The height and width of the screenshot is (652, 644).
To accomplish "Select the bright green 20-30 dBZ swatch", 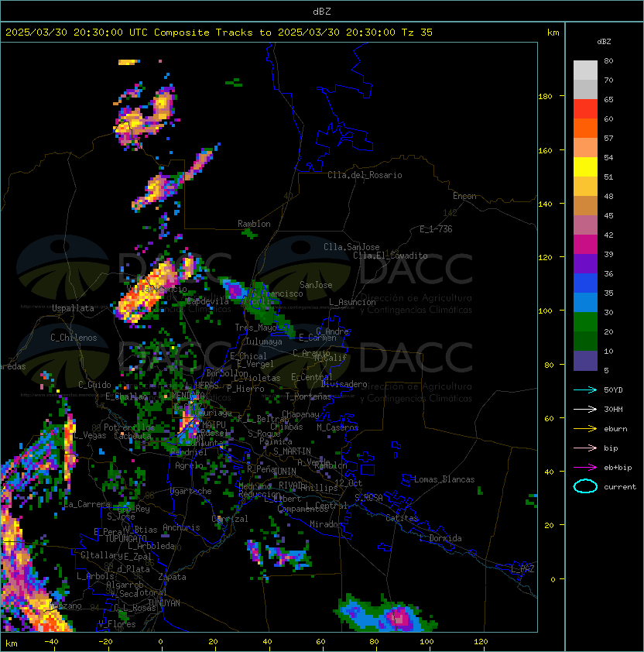I will pyautogui.click(x=585, y=322).
